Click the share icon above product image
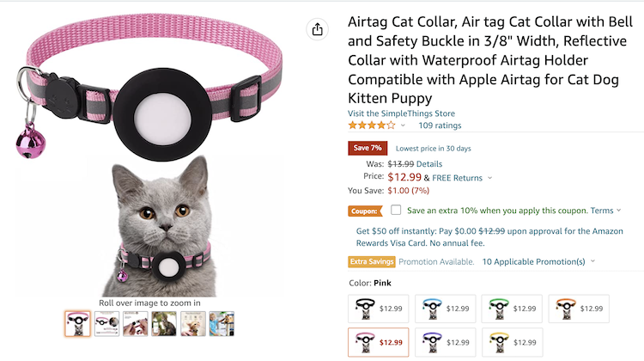This screenshot has height=361, width=644. click(x=318, y=29)
